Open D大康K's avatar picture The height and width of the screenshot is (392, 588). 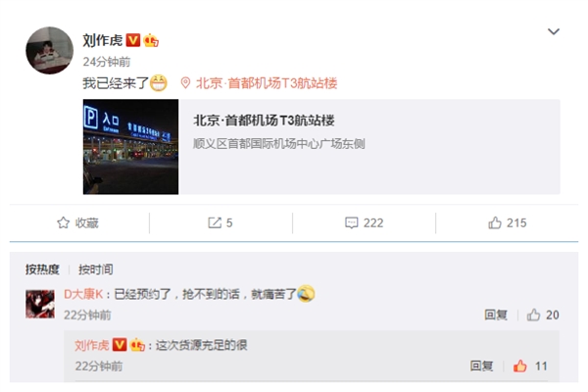[x=40, y=304]
